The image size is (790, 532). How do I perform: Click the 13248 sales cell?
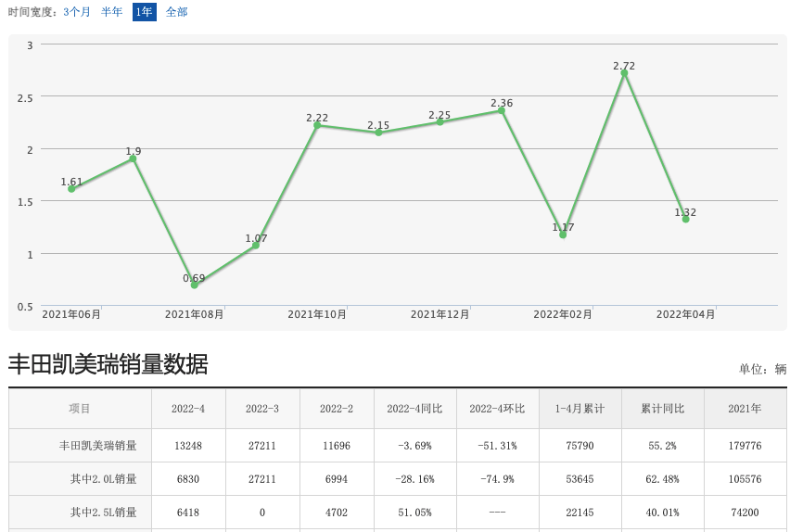pyautogui.click(x=188, y=446)
